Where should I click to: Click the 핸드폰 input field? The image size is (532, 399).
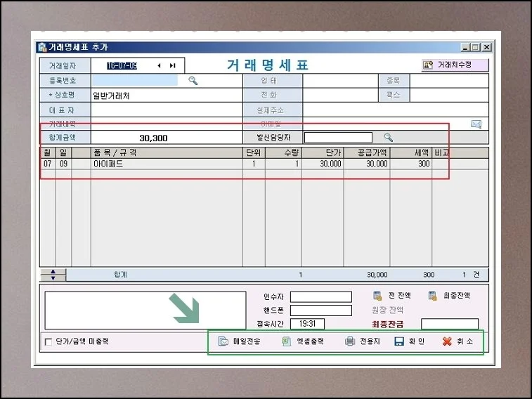[x=321, y=310]
